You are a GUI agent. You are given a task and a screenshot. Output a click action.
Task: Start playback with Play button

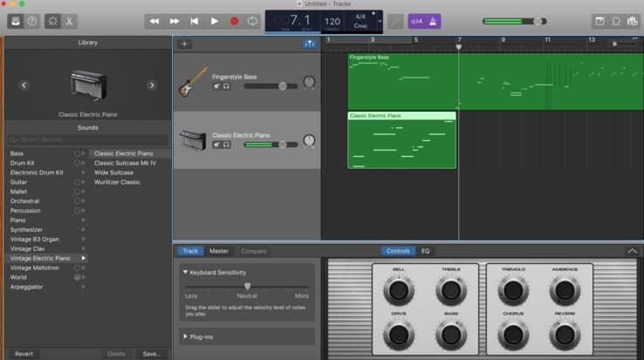click(214, 21)
